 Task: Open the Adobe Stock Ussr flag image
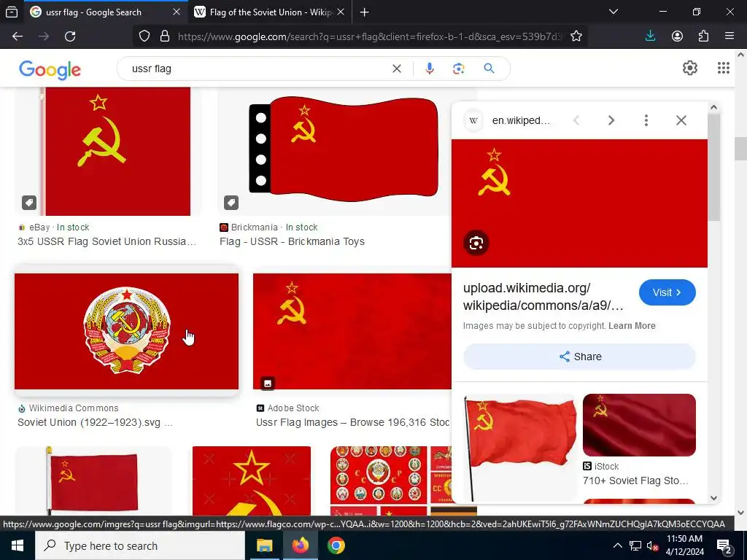coord(352,332)
